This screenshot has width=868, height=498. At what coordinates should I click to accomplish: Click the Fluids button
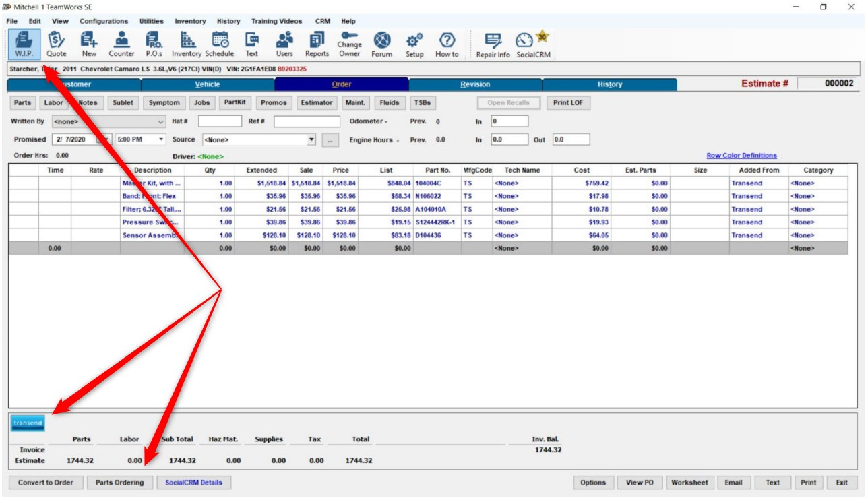[390, 103]
